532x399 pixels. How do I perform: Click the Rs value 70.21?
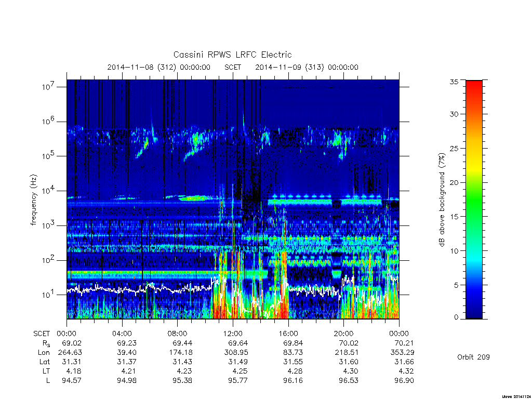click(404, 343)
